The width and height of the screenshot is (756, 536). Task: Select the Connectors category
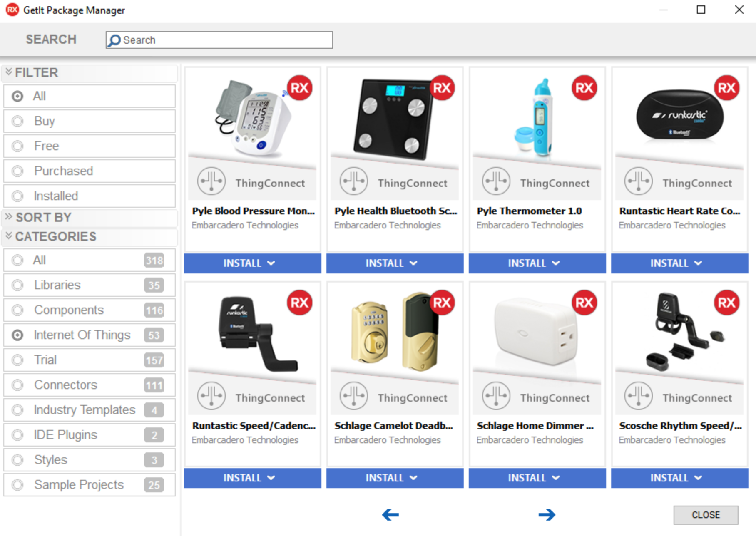pos(89,385)
